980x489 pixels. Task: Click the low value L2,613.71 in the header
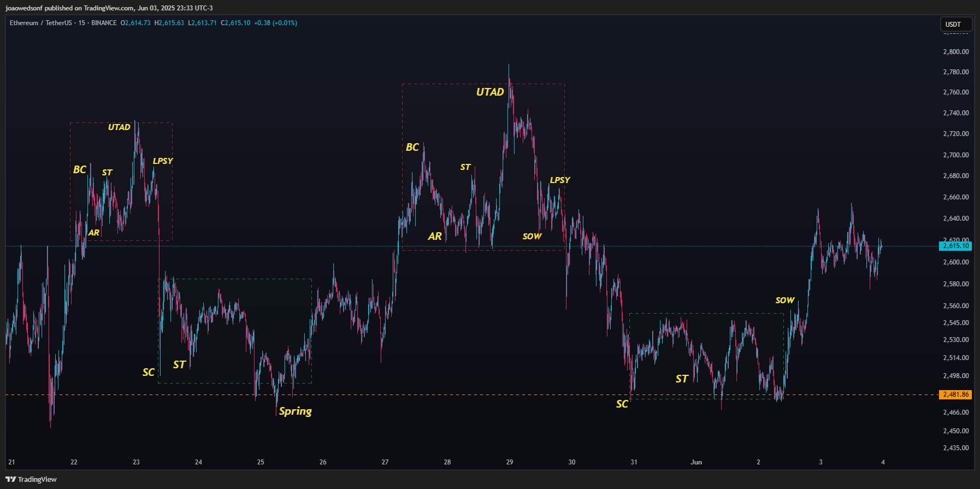click(x=202, y=23)
